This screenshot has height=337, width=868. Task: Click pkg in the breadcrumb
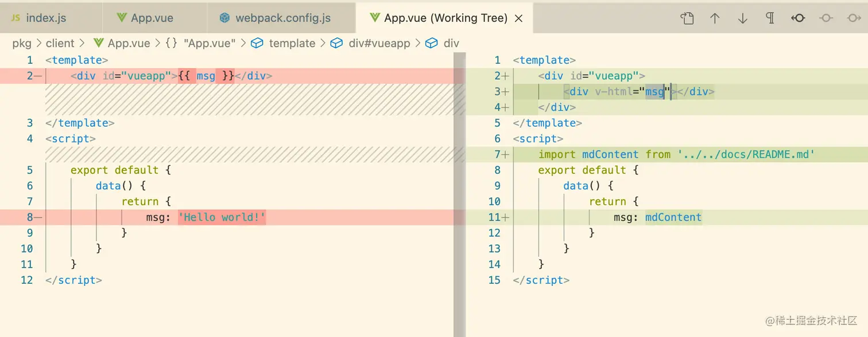click(x=22, y=43)
